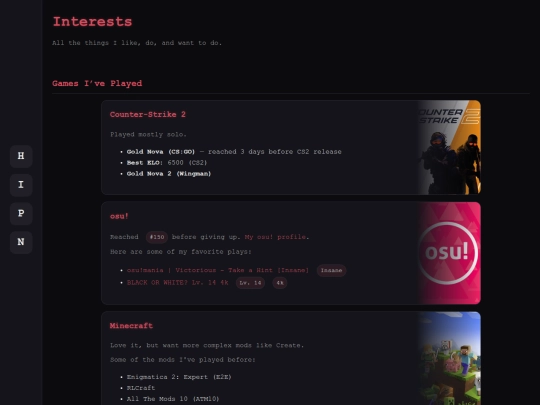The height and width of the screenshot is (405, 540).
Task: Open the 'My osu! profile' link
Action: pyautogui.click(x=275, y=237)
